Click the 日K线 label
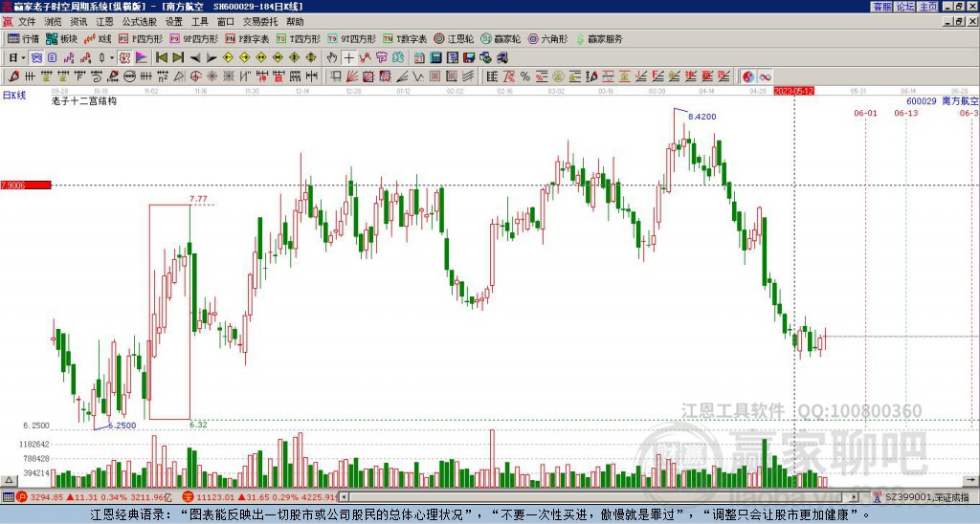Viewport: 980px width, 524px height. (13, 95)
